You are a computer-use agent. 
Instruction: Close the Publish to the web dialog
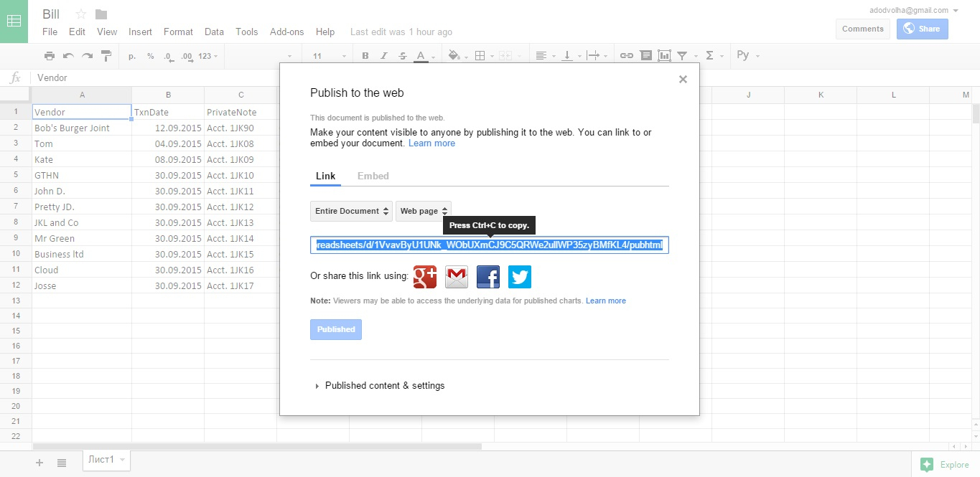point(683,80)
